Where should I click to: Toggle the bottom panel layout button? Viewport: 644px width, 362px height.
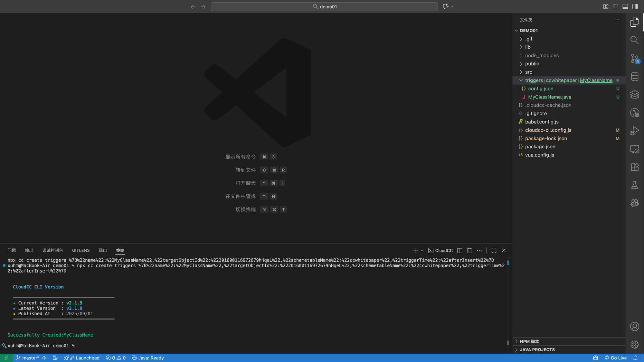pos(625,6)
